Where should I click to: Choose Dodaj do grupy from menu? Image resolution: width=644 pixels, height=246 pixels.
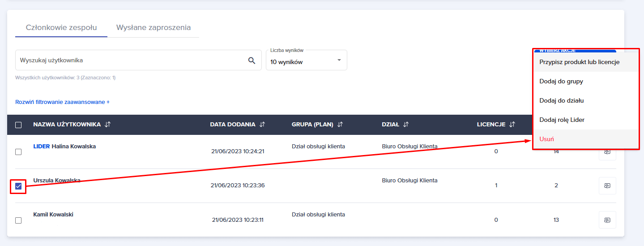click(x=561, y=82)
